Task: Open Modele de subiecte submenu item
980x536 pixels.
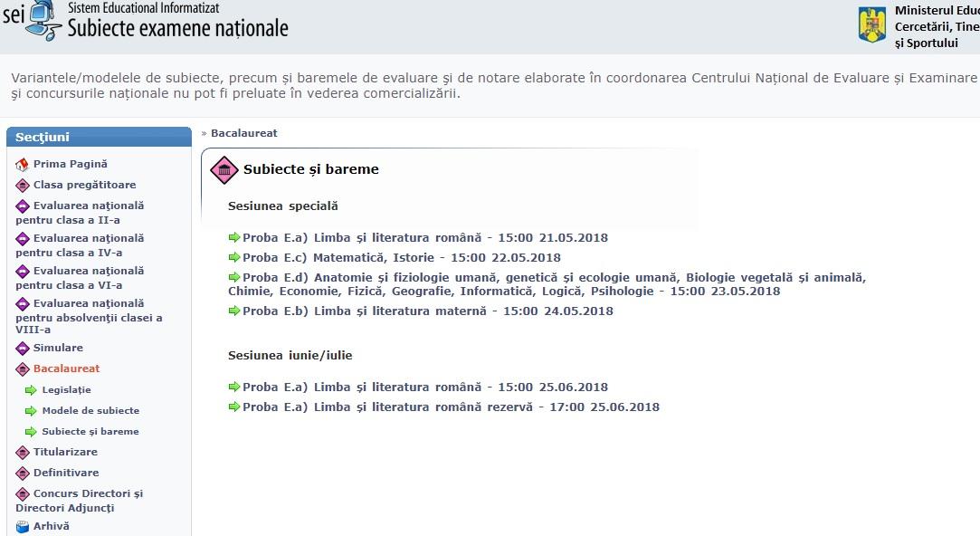Action: [90, 411]
